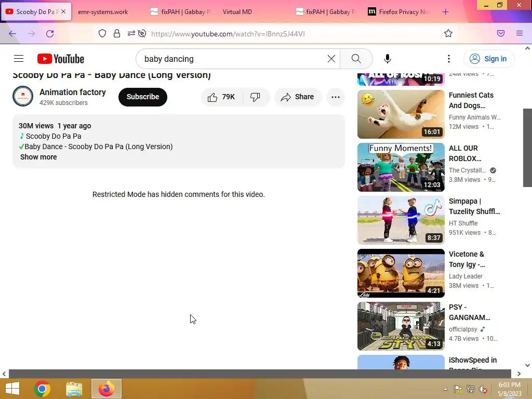Open the Windows Start menu
This screenshot has height=399, width=532.
(x=12, y=389)
